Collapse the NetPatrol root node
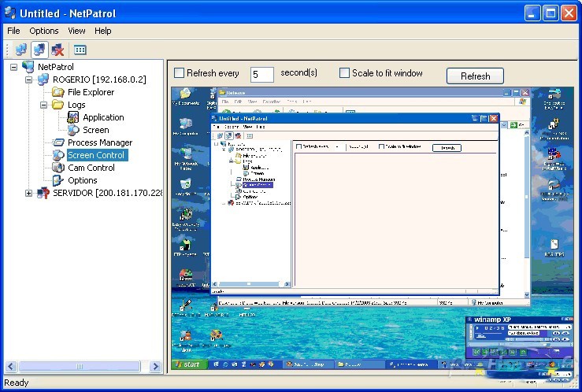582x392 pixels. (x=15, y=67)
